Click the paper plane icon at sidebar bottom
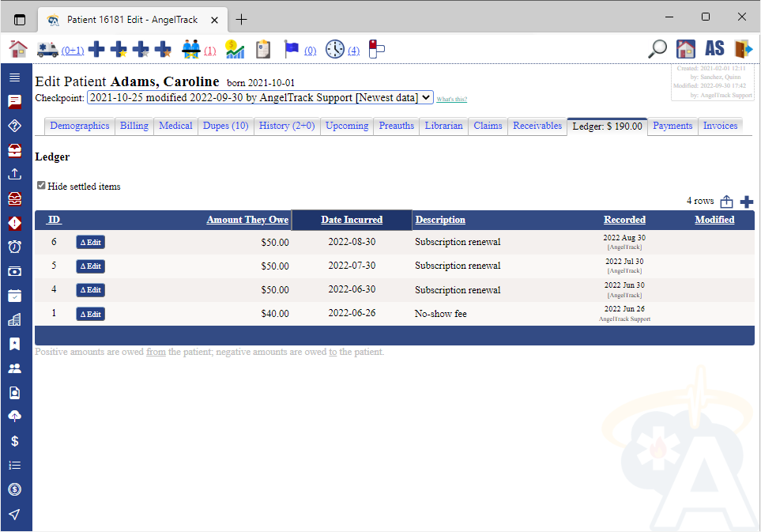This screenshot has height=532, width=761. pyautogui.click(x=15, y=514)
